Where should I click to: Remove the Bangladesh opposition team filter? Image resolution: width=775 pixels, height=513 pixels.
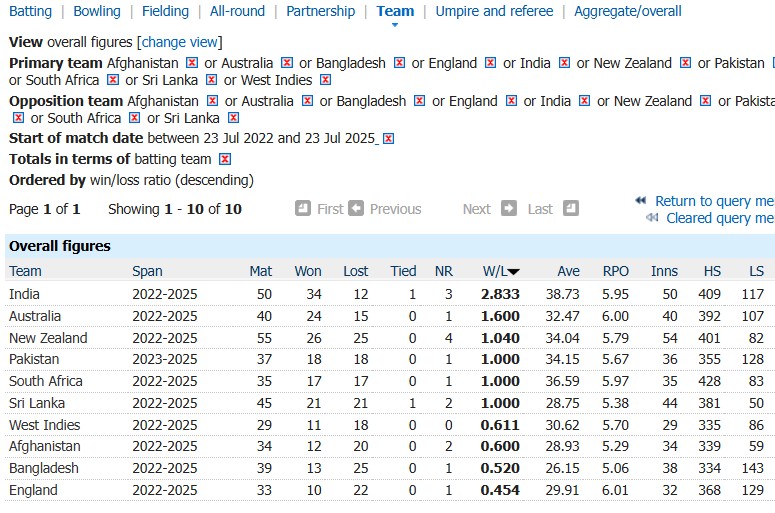coord(420,101)
